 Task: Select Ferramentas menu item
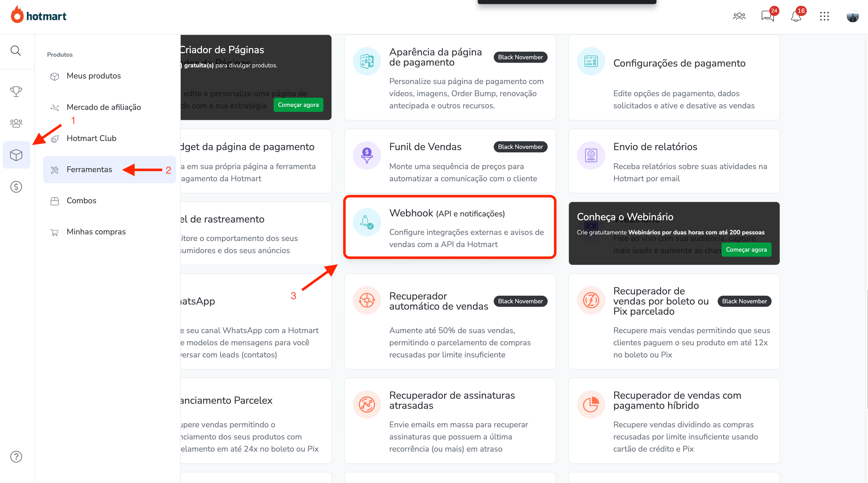(110, 170)
